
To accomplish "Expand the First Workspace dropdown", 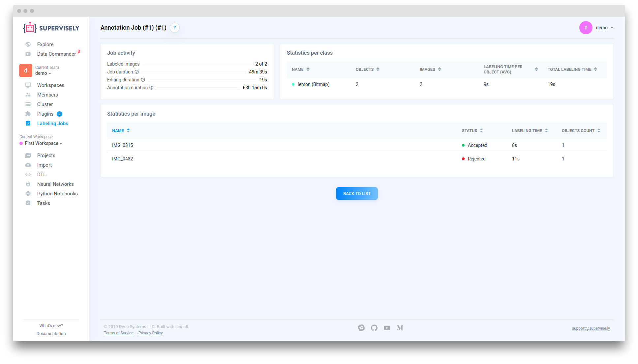I will click(x=43, y=143).
